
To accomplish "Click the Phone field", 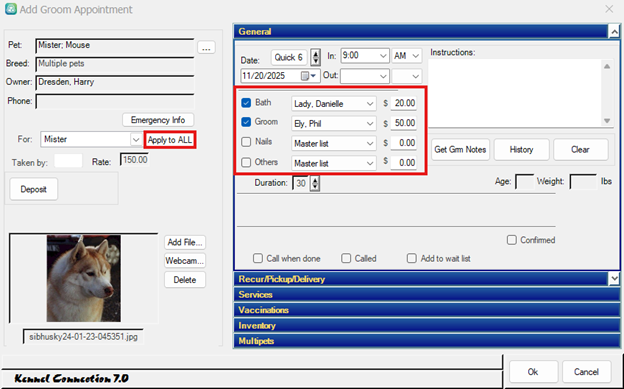I will click(115, 102).
